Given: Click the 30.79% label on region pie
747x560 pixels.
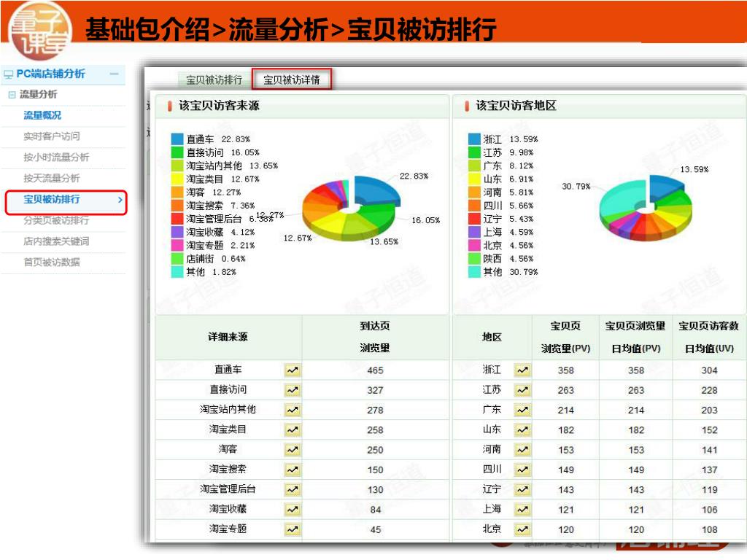Looking at the screenshot, I should pos(576,186).
